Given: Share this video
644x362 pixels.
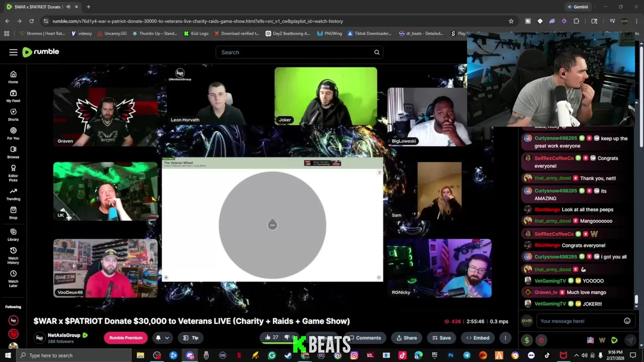Looking at the screenshot, I should pos(407,338).
